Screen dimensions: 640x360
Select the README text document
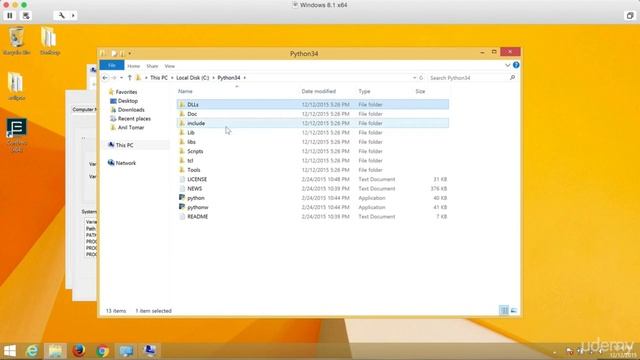313,217
